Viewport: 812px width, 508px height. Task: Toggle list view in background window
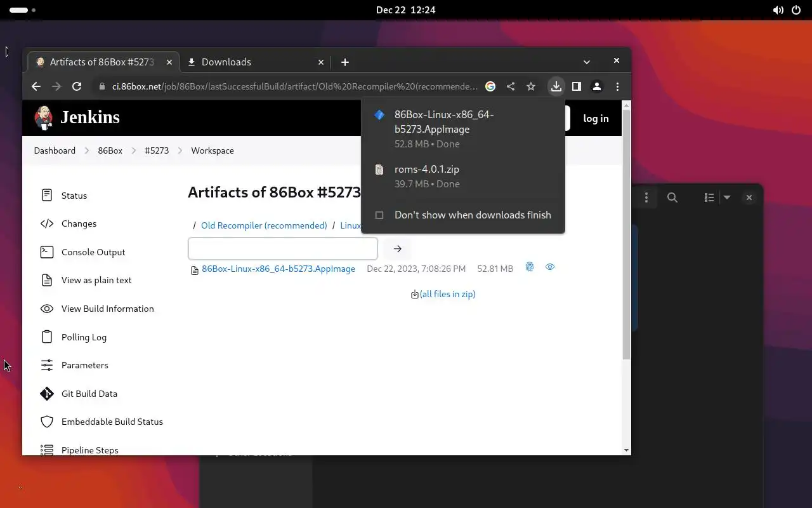point(709,197)
